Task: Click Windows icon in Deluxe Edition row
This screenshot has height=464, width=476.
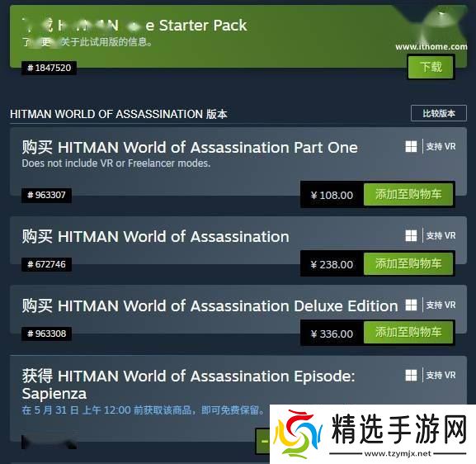Action: click(411, 305)
